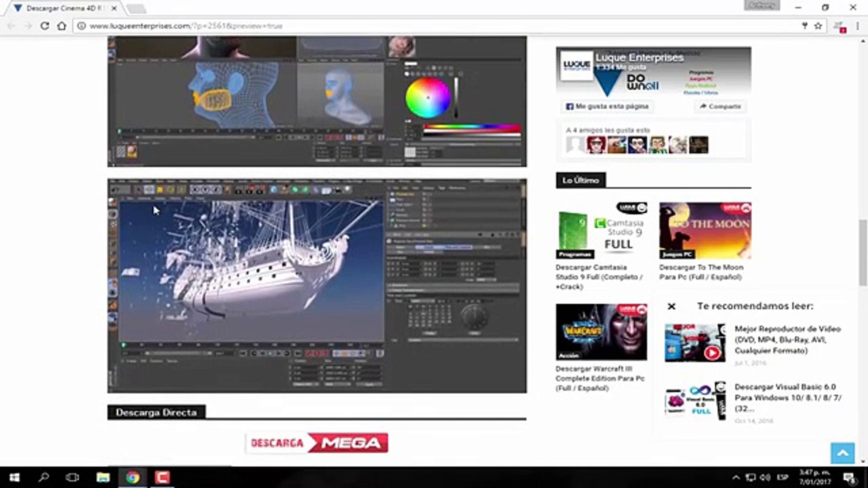Open the Mejor Reproductor de Video thumbnail
Viewport: 868px width, 488px height.
coord(695,343)
